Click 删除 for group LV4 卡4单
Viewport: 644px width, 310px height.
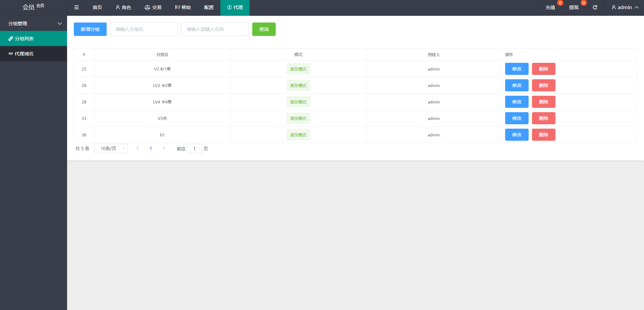(x=544, y=102)
